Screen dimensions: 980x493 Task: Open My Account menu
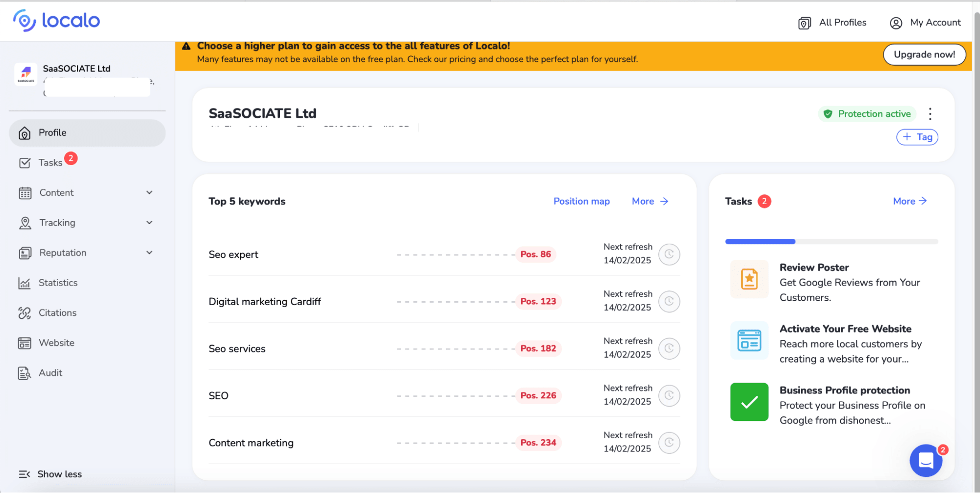925,23
